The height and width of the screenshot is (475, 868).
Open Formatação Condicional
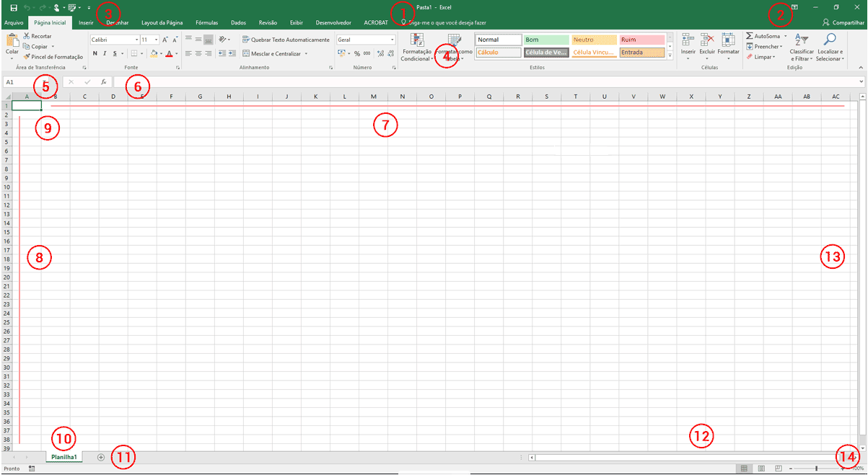pos(416,47)
